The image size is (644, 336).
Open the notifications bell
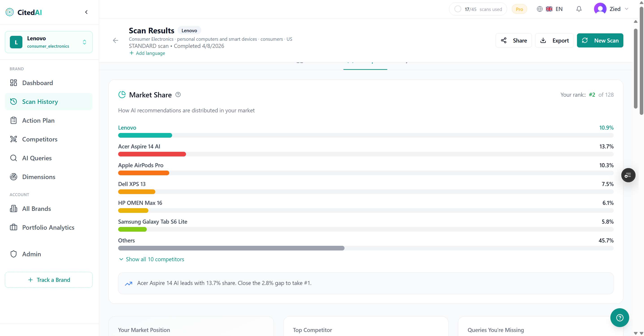tap(579, 9)
